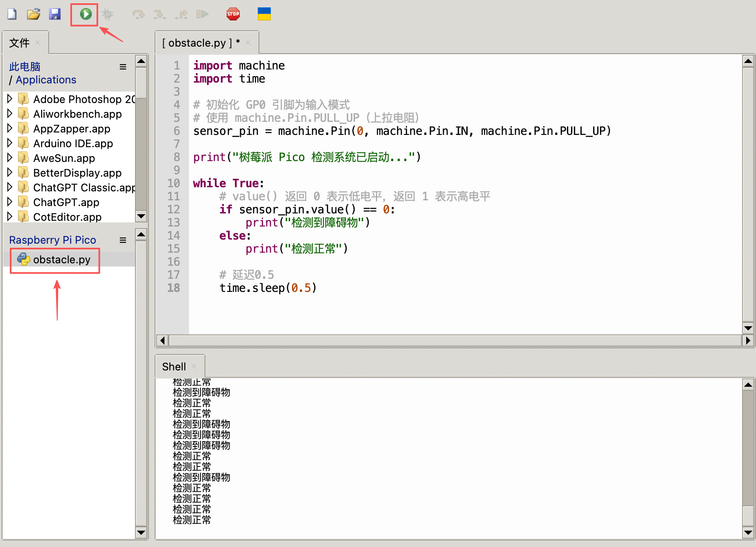Click the New file icon
Image resolution: width=756 pixels, height=547 pixels.
pyautogui.click(x=12, y=14)
